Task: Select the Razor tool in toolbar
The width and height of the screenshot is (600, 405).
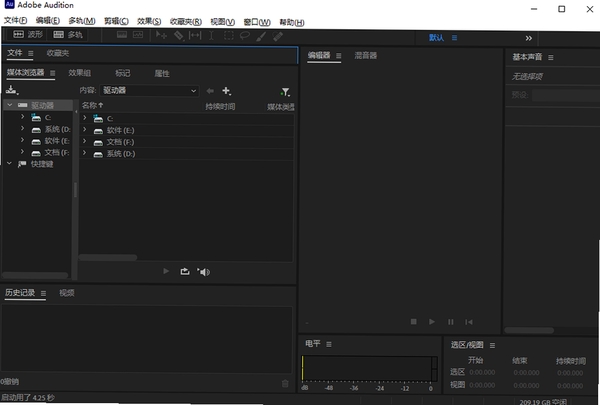Action: coord(179,36)
